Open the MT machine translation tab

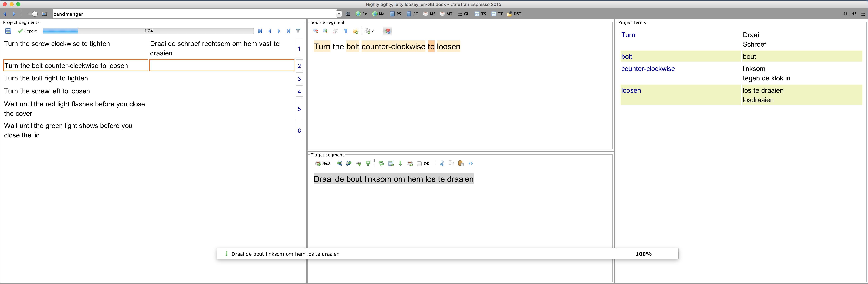[x=446, y=14]
